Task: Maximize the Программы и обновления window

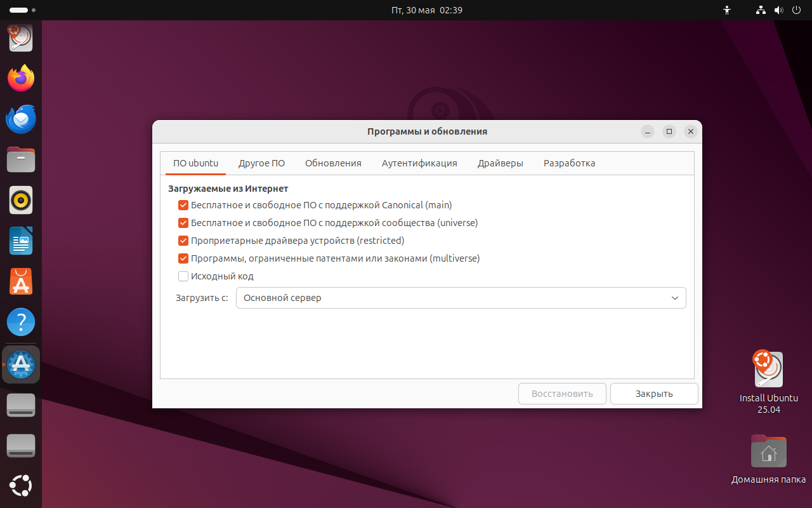Action: [669, 131]
